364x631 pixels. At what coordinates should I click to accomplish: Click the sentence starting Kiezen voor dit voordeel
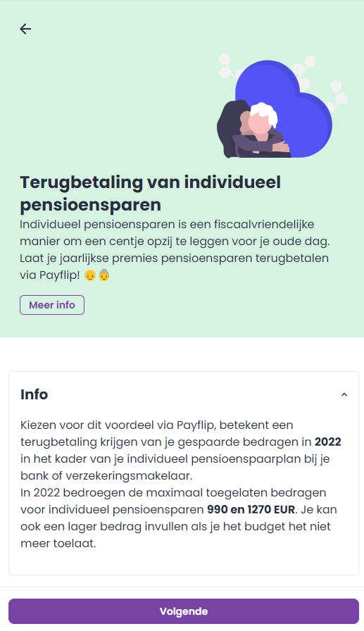181,450
